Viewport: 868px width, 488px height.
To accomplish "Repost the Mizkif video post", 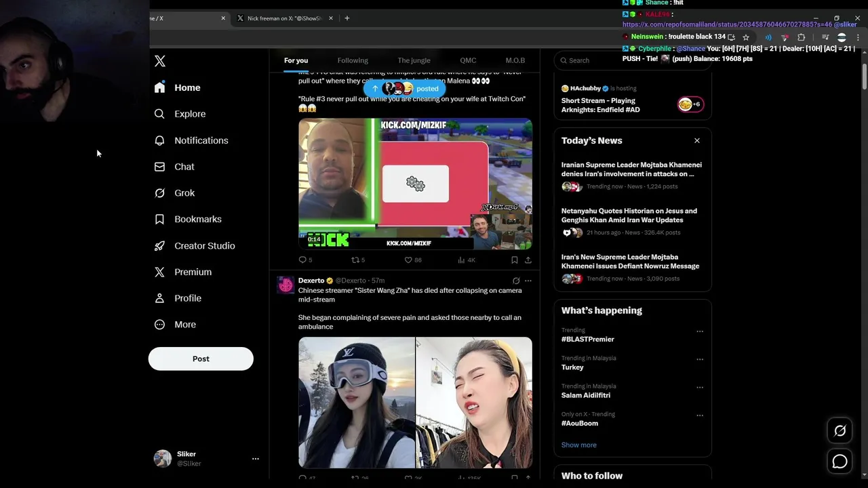I will pos(357,260).
